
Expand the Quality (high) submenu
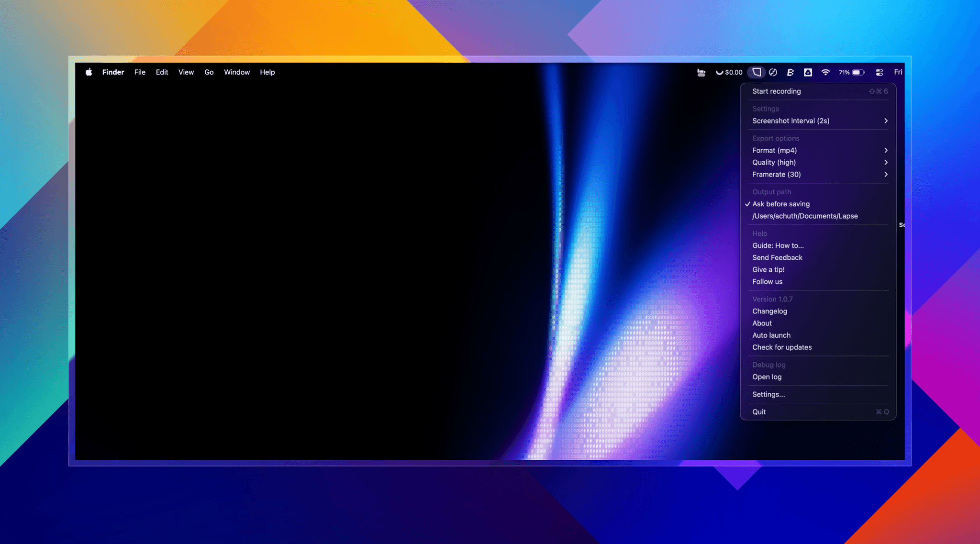click(x=818, y=162)
